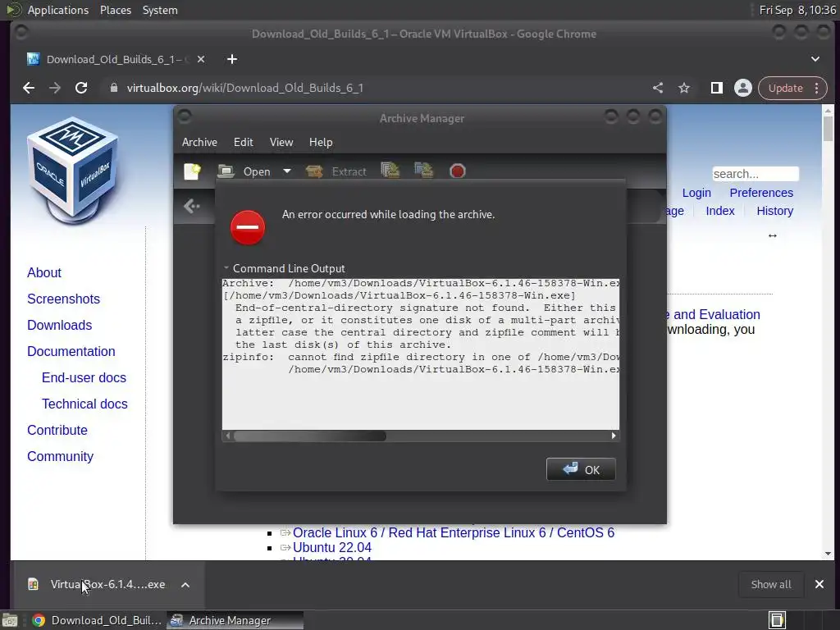Open the View menu in Archive Manager
The image size is (840, 630).
tap(281, 142)
